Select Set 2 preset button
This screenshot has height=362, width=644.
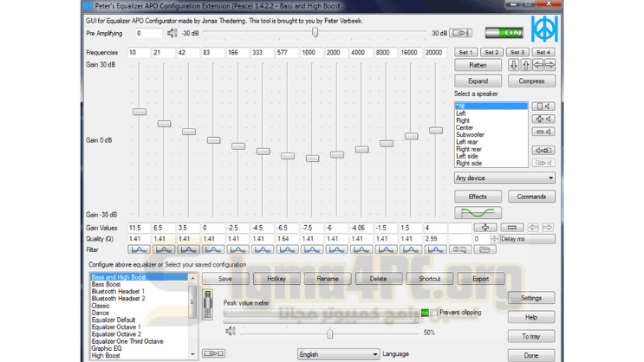[x=491, y=52]
